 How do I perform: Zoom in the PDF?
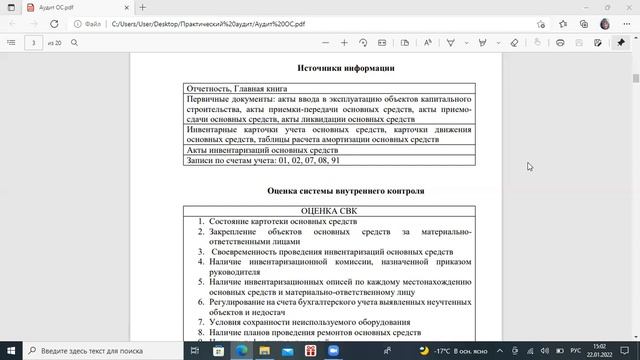click(344, 42)
